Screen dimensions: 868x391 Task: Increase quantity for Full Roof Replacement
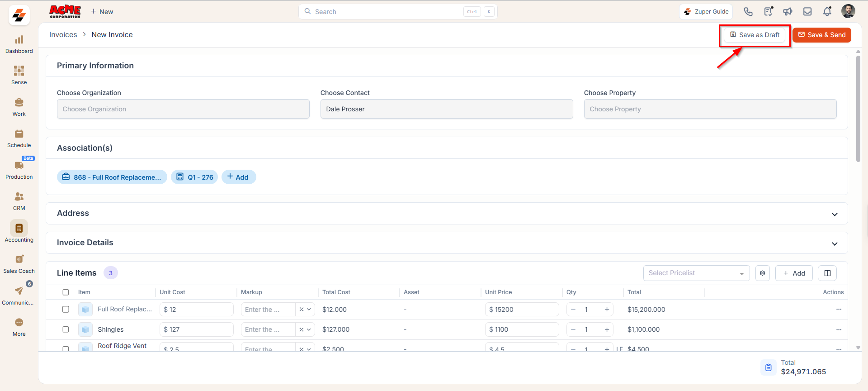tap(607, 310)
